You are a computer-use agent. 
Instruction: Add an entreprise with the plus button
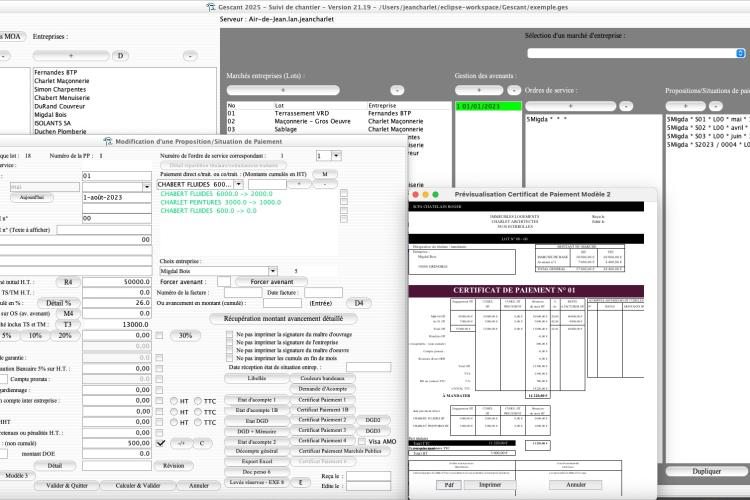pos(71,56)
